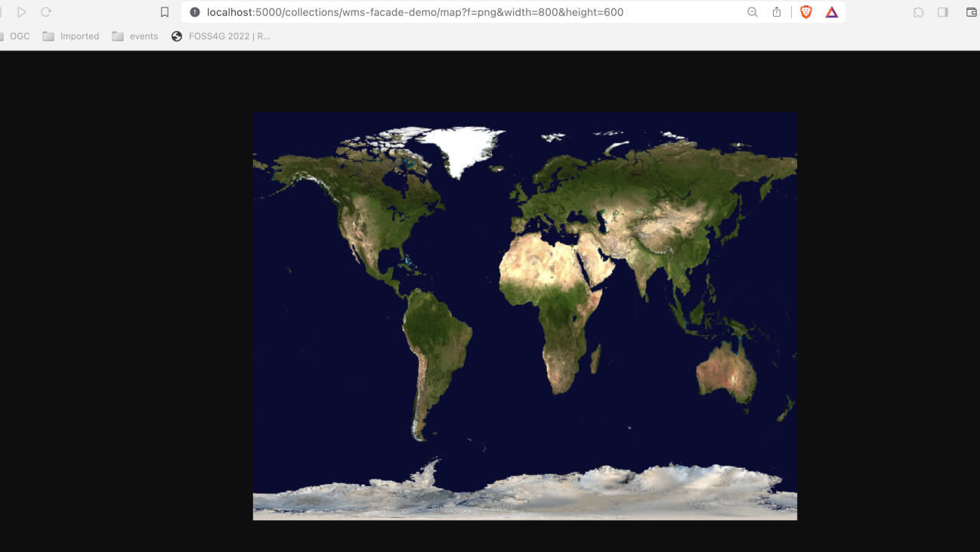The image size is (980, 552).
Task: Toggle the browser sidebar panel
Action: (943, 12)
